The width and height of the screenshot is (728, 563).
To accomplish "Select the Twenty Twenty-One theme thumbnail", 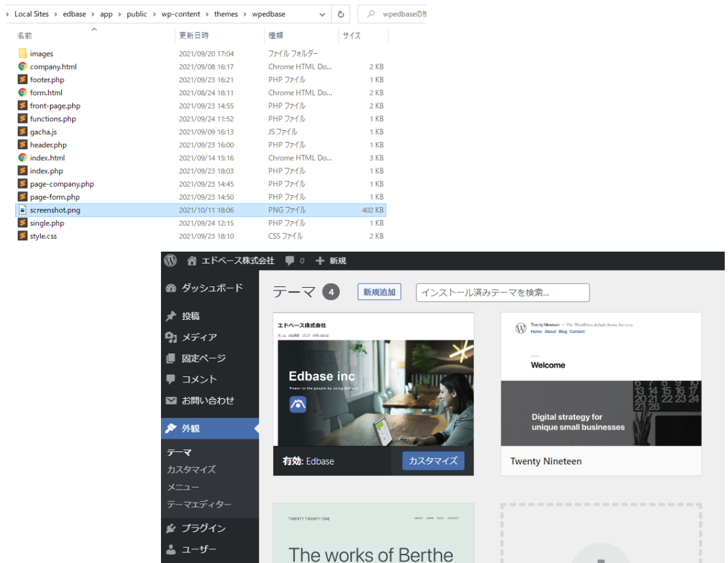I will [x=373, y=533].
